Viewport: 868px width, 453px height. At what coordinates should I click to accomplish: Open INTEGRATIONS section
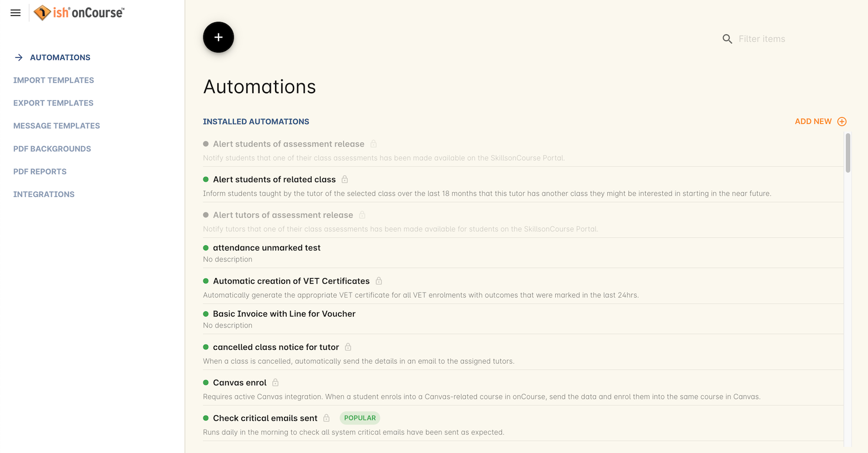point(44,194)
